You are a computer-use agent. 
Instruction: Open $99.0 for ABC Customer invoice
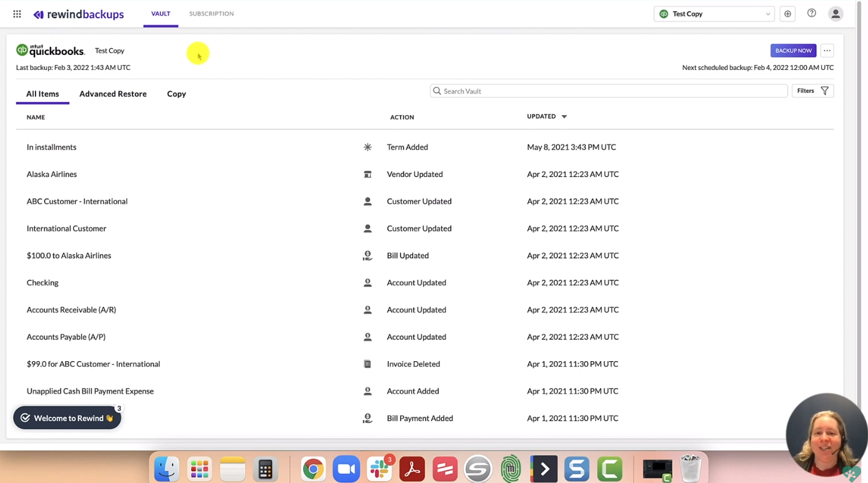tap(93, 364)
